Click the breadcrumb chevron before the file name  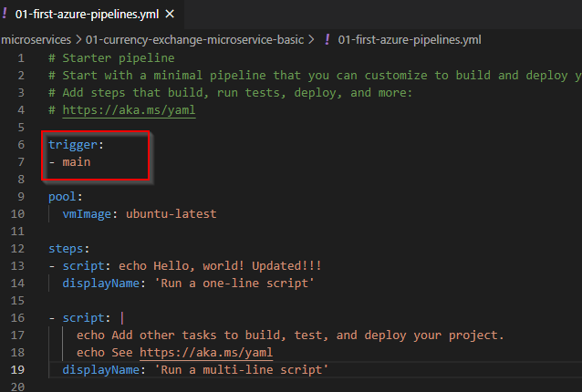(312, 40)
